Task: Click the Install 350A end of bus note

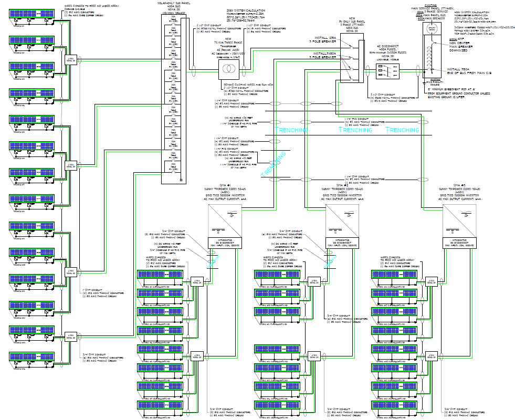Action: pyautogui.click(x=460, y=71)
